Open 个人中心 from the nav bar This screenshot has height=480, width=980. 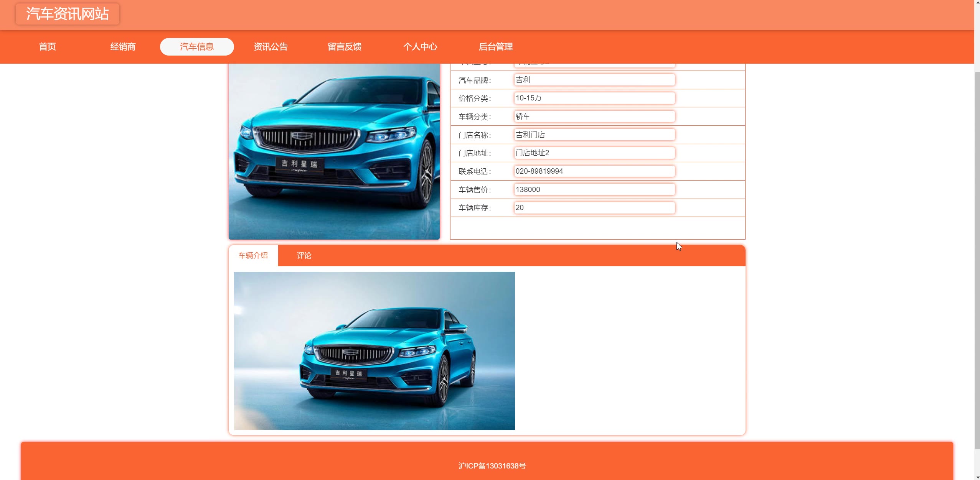(420, 47)
